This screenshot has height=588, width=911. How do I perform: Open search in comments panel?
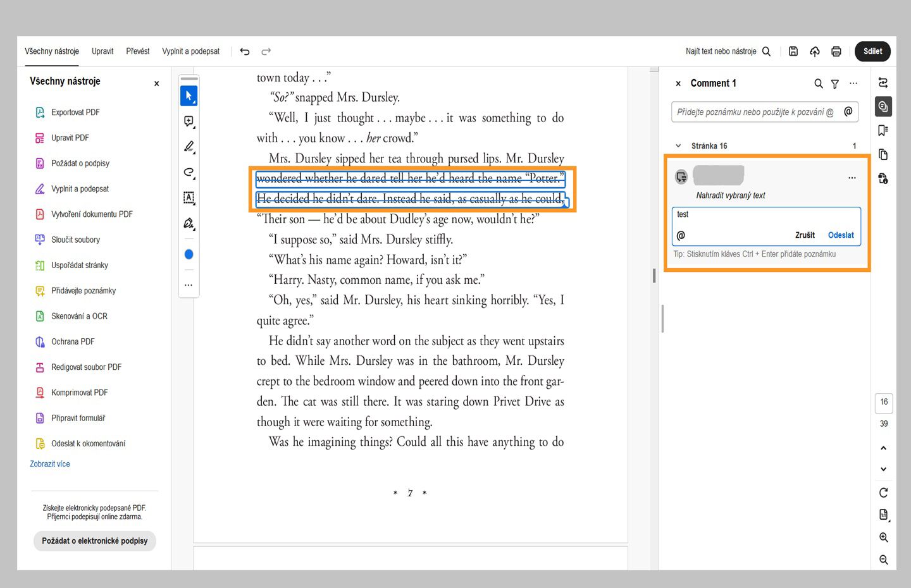(818, 83)
